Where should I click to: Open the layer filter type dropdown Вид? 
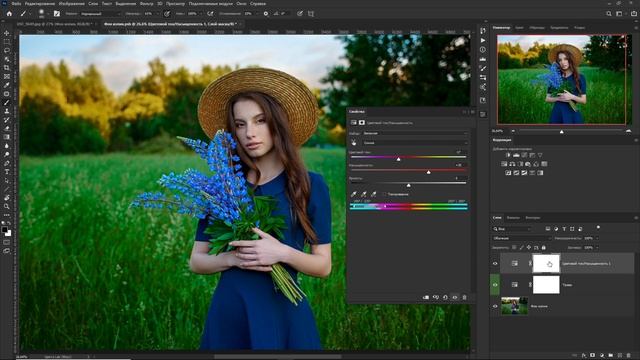pyautogui.click(x=511, y=229)
